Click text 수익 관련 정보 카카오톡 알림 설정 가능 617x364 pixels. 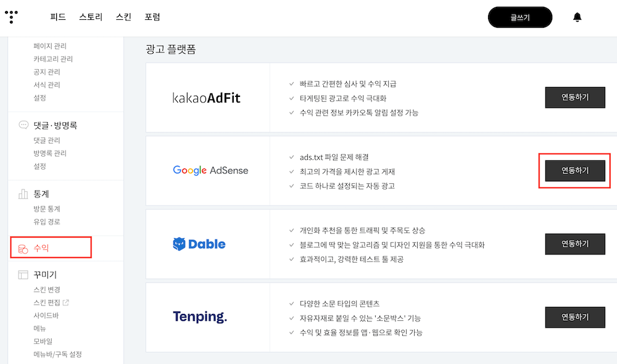359,112
